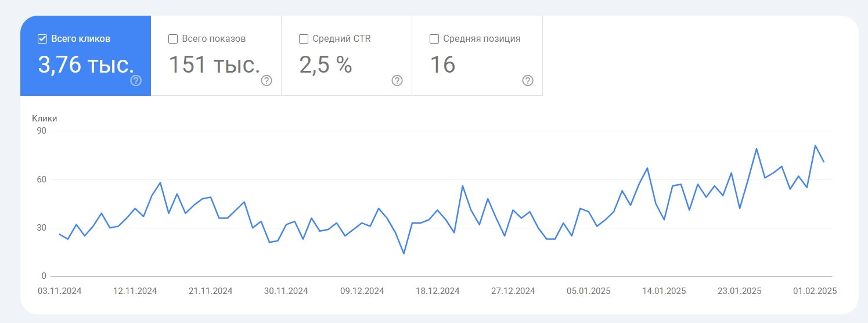Click date label 27.12.2024

[x=513, y=291]
